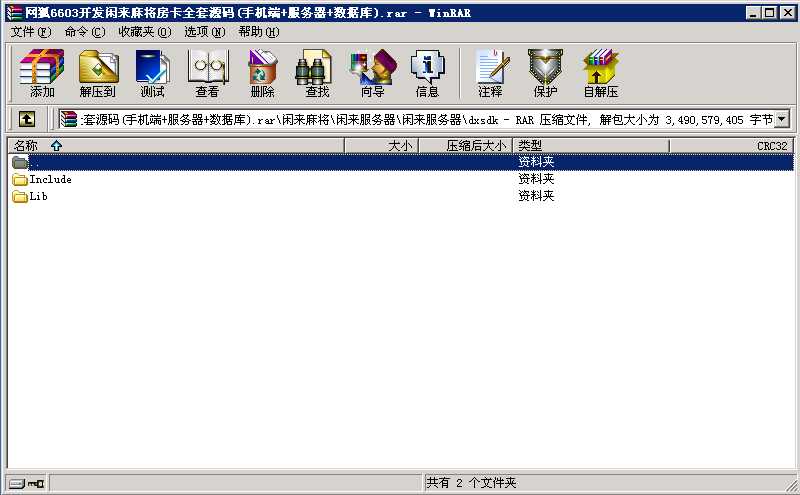Click 资料夹 type in Lib row
The image size is (800, 495).
click(536, 196)
